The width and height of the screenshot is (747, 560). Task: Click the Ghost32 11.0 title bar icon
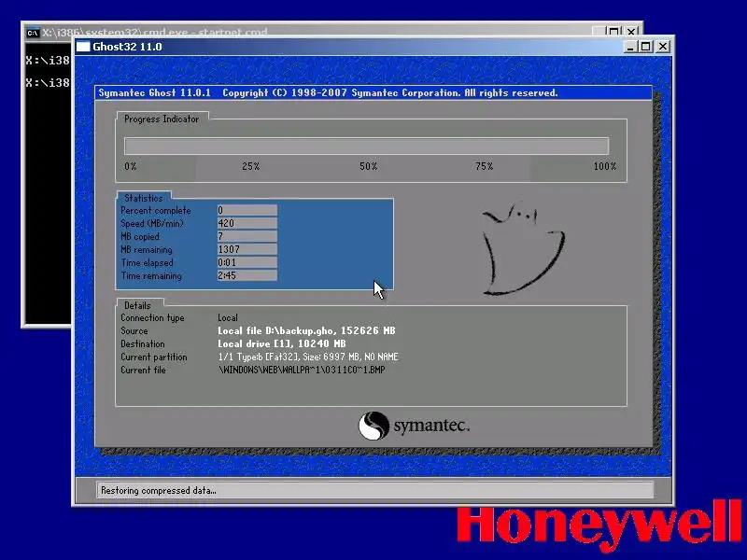(x=83, y=47)
